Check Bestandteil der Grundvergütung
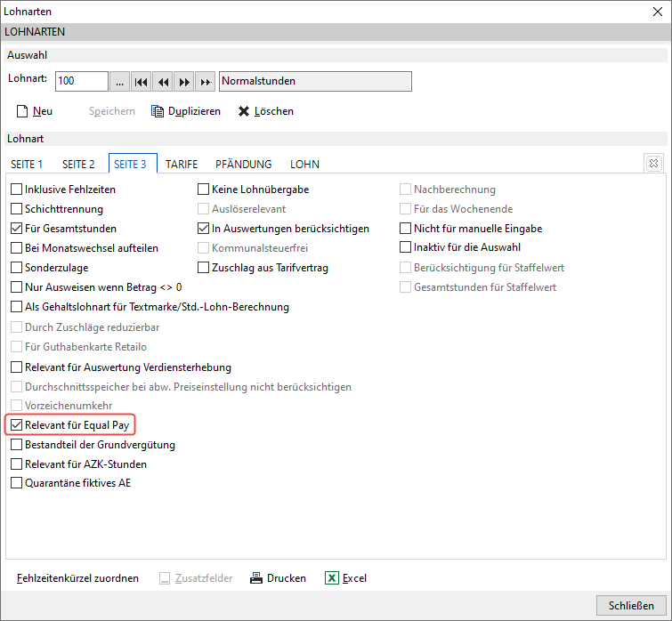 (16, 445)
